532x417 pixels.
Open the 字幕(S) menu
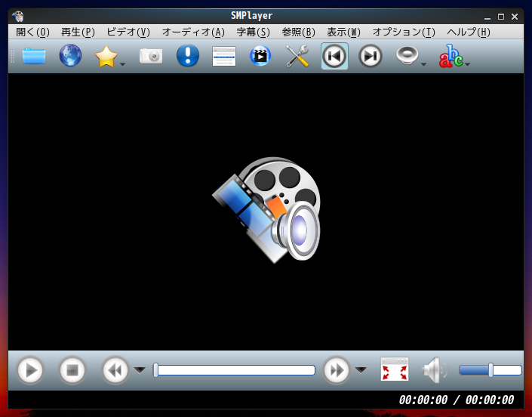click(253, 32)
